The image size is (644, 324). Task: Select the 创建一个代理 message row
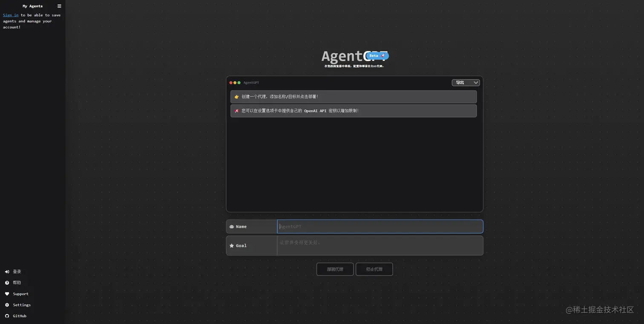tap(354, 97)
